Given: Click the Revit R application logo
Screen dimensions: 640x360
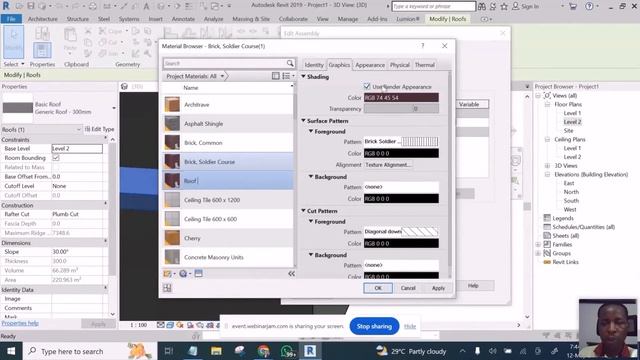Looking at the screenshot, I should [x=6, y=6].
